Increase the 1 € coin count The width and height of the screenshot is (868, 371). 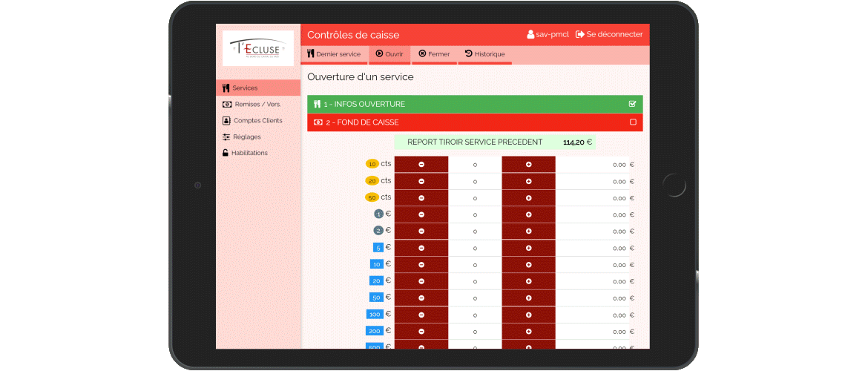pyautogui.click(x=529, y=214)
